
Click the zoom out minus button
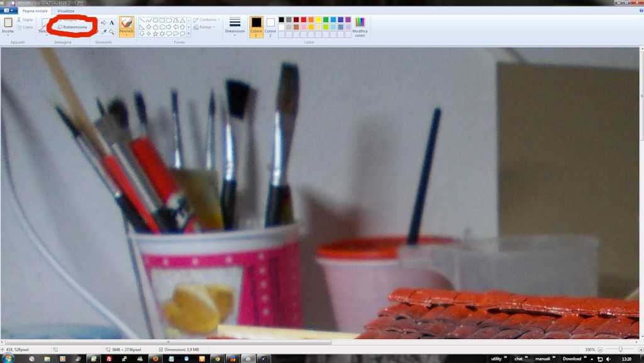600,349
